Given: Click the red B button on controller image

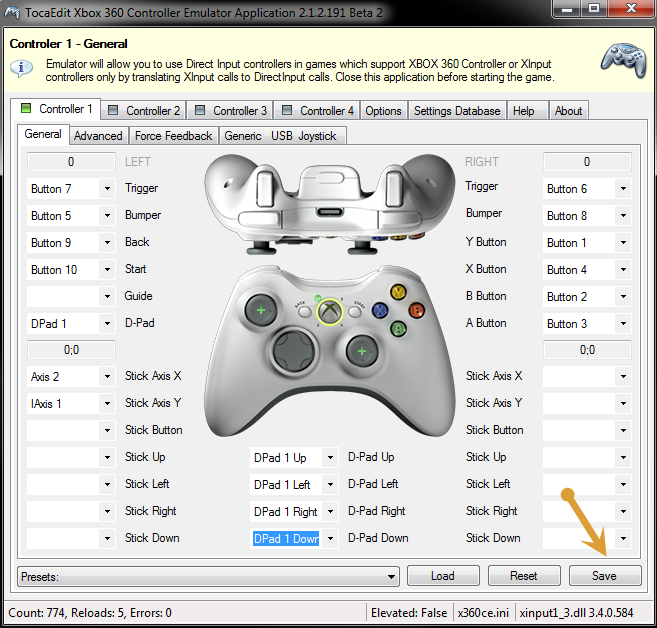Looking at the screenshot, I should coord(416,310).
